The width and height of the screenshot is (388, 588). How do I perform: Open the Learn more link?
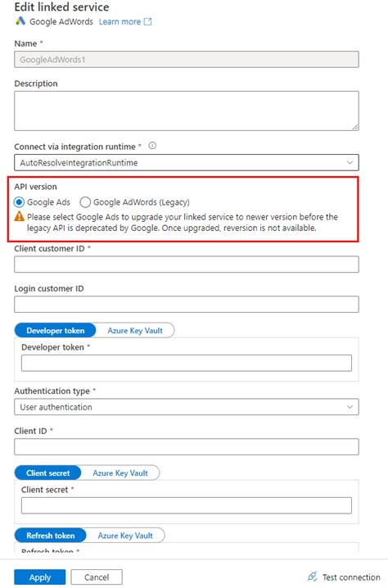pos(120,22)
